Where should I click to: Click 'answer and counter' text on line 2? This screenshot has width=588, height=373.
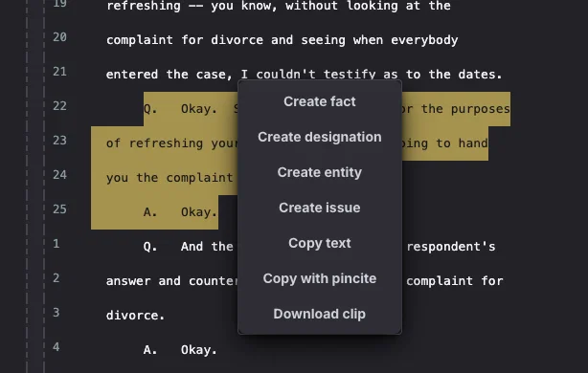[x=171, y=281]
